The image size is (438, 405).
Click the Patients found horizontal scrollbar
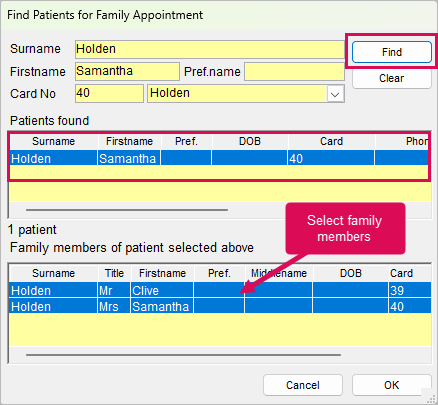[x=127, y=210]
